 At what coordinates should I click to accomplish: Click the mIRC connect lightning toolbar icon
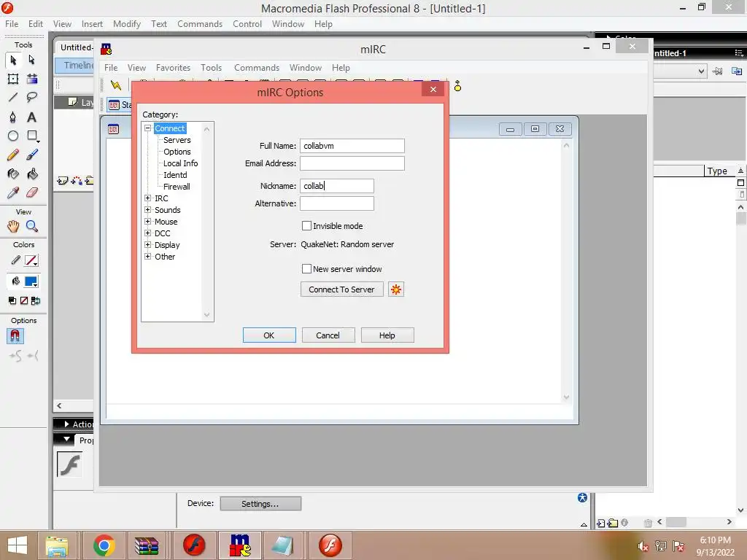pos(116,85)
